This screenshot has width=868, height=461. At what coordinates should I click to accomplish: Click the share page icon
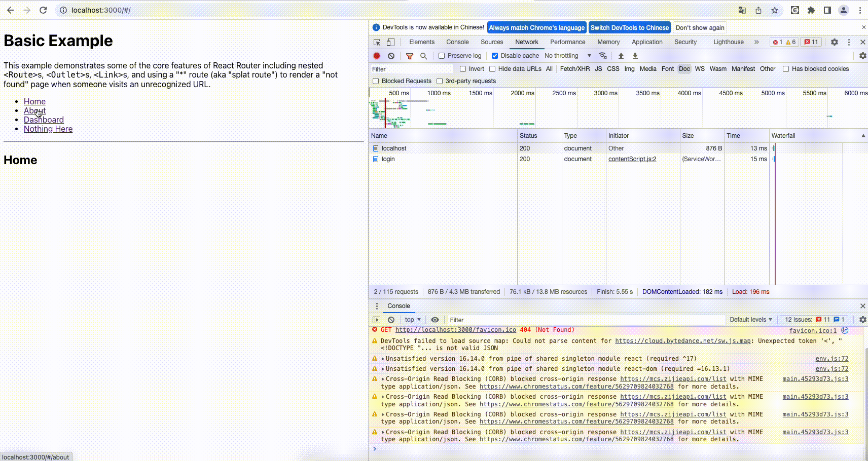click(758, 10)
